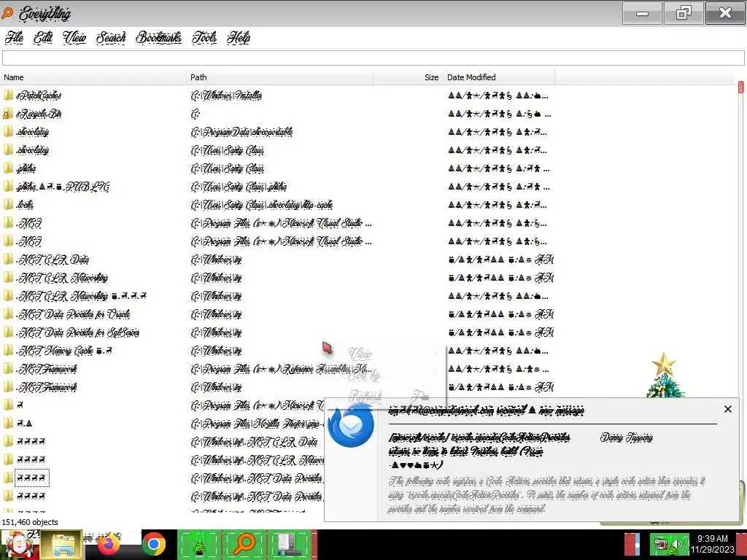The image size is (747, 560).
Task: Dismiss the Thunderbird new message notification
Action: (x=727, y=409)
